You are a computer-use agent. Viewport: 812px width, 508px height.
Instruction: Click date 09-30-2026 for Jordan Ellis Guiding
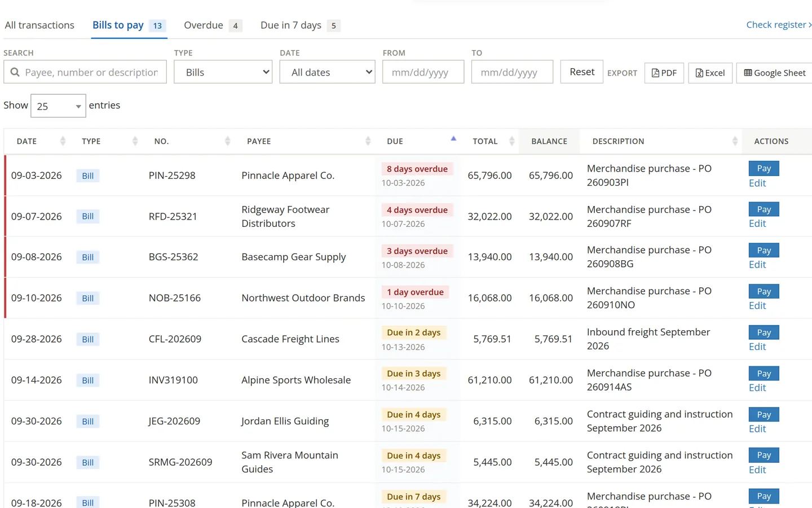(x=37, y=421)
